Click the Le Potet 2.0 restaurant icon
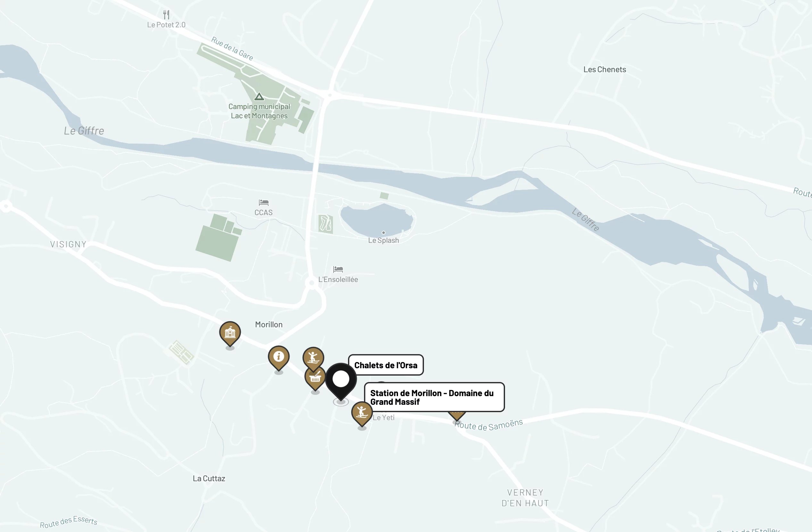Screen dimensions: 812x532 (x=166, y=15)
